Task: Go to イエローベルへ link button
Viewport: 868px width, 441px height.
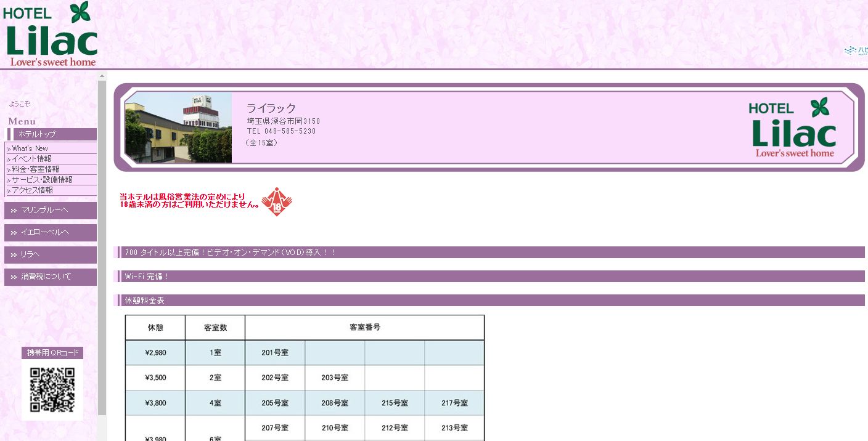Action: [x=51, y=233]
